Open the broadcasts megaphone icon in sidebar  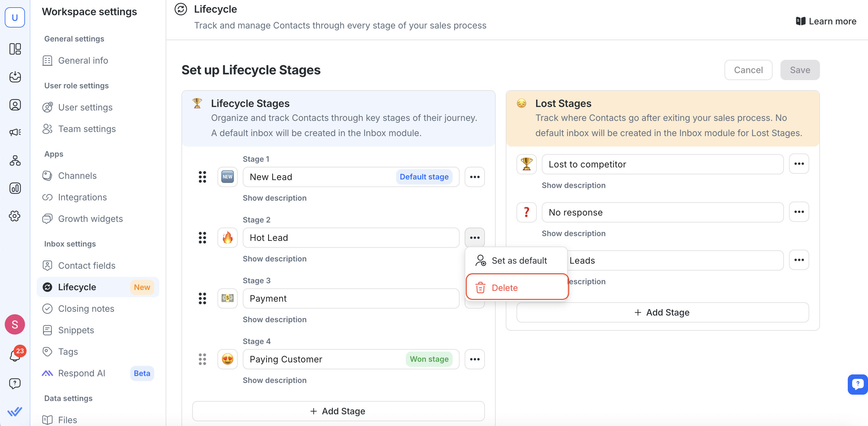tap(15, 132)
